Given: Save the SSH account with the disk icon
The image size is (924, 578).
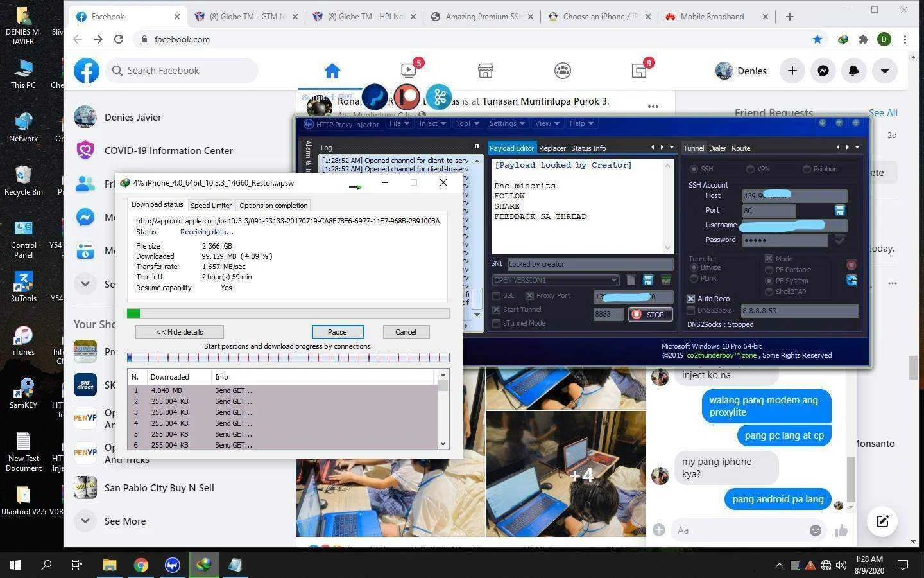Looking at the screenshot, I should [839, 210].
